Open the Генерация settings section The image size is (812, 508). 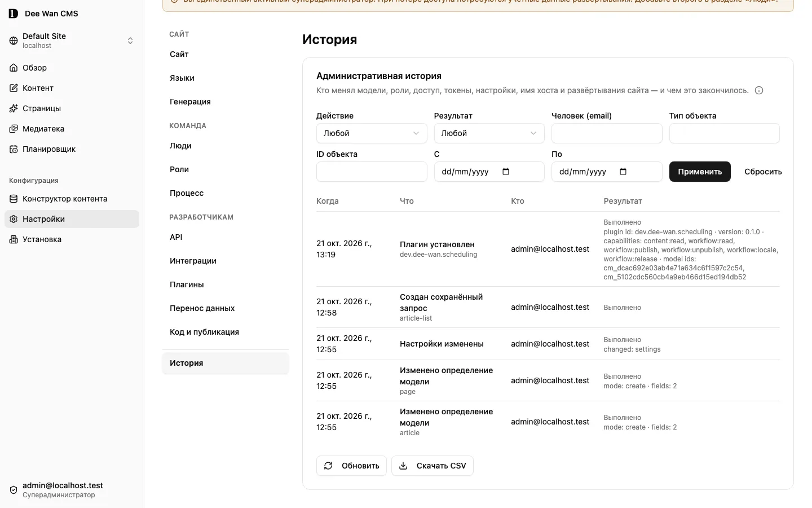(x=226, y=102)
